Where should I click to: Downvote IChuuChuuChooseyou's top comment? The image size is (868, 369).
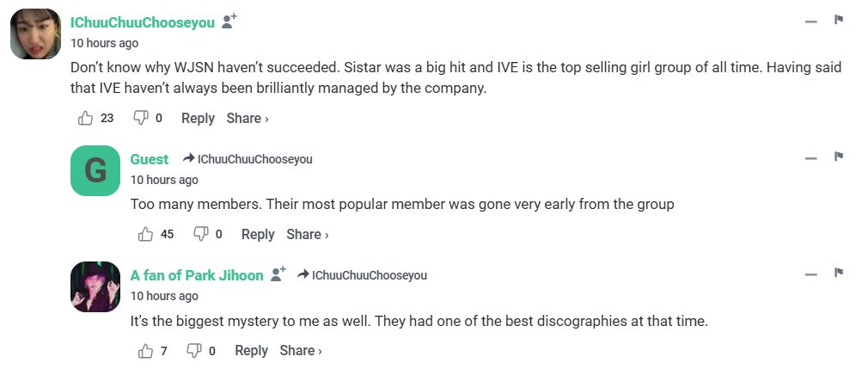(x=140, y=118)
